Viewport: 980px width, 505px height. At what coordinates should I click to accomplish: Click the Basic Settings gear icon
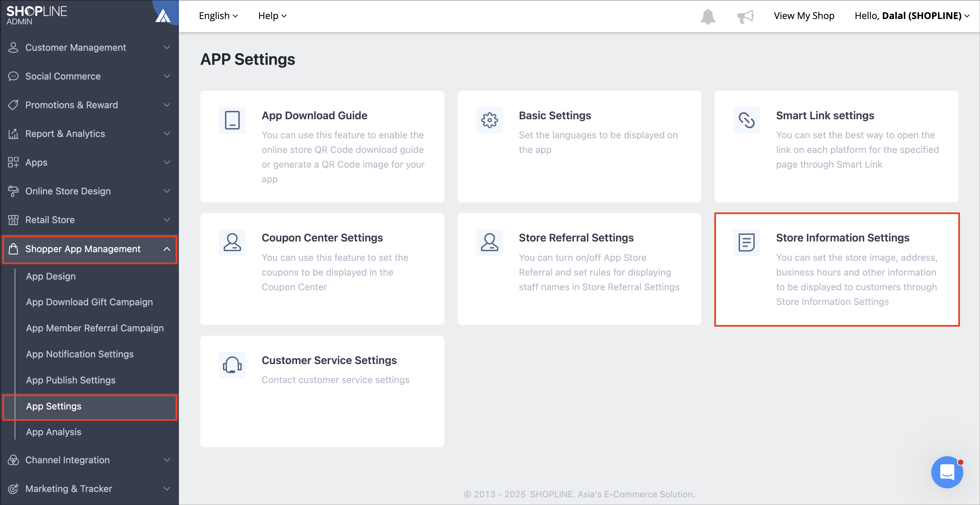pyautogui.click(x=489, y=120)
